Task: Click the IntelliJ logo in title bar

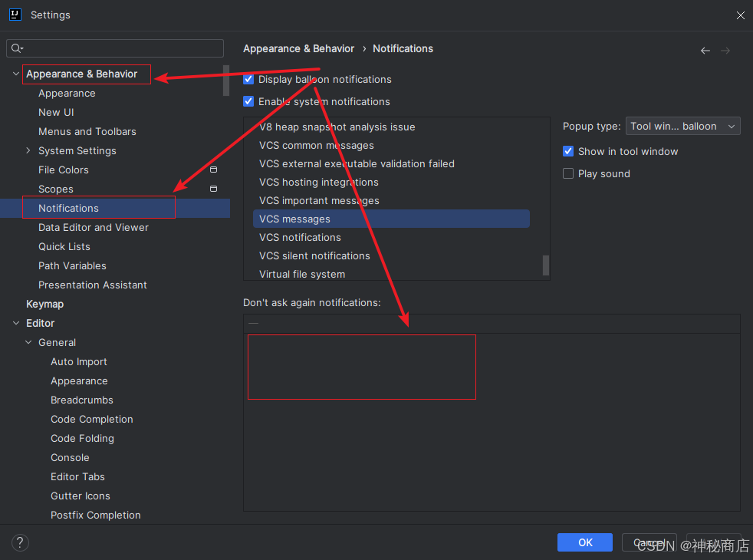Action: [x=15, y=15]
